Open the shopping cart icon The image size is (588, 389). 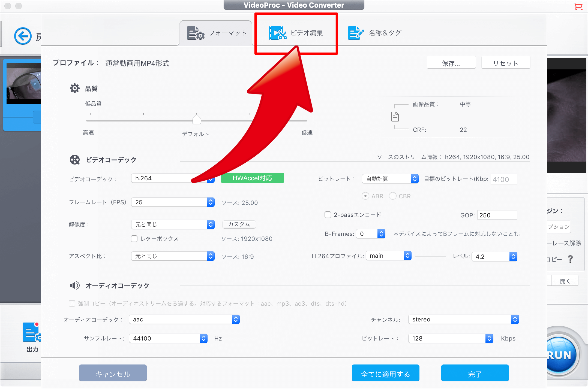pos(578,6)
